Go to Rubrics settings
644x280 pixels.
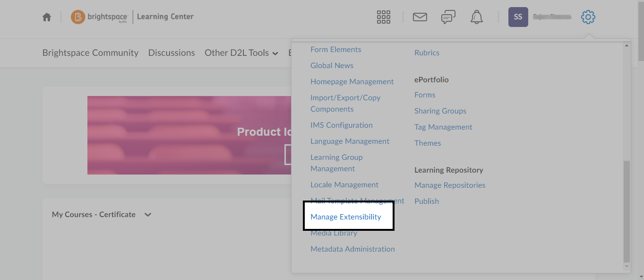(427, 52)
